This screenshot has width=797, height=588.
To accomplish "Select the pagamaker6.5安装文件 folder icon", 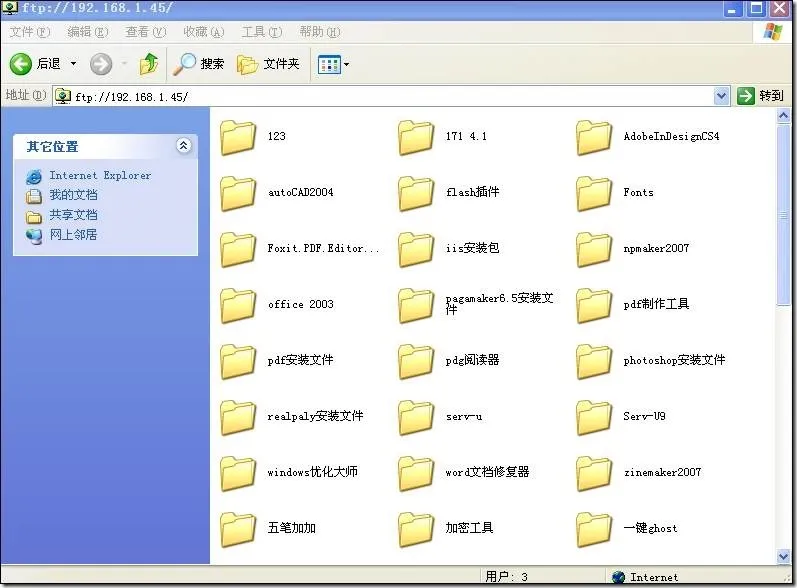I will click(416, 305).
